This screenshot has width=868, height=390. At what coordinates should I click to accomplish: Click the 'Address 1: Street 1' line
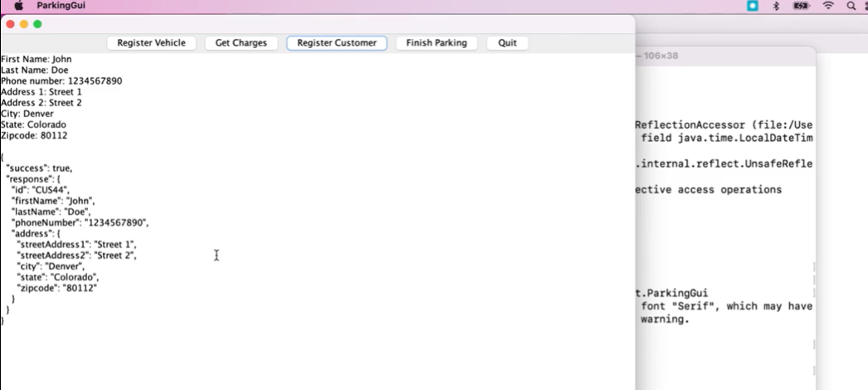pos(41,92)
